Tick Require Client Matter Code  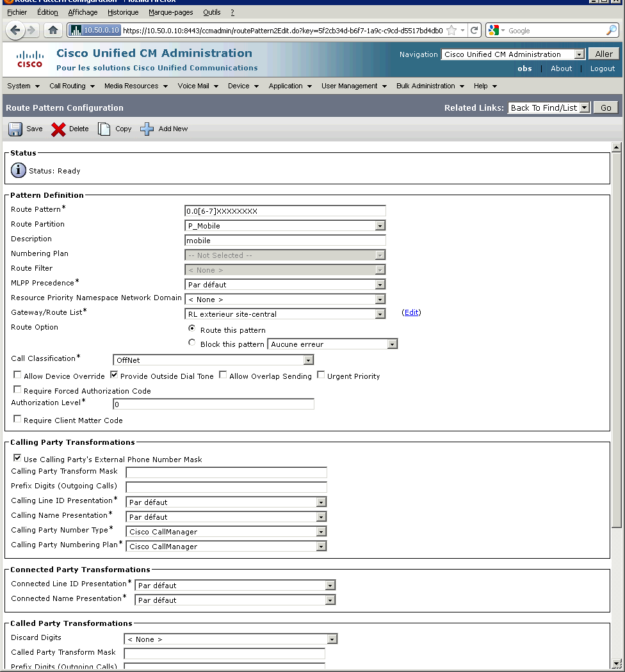(17, 419)
